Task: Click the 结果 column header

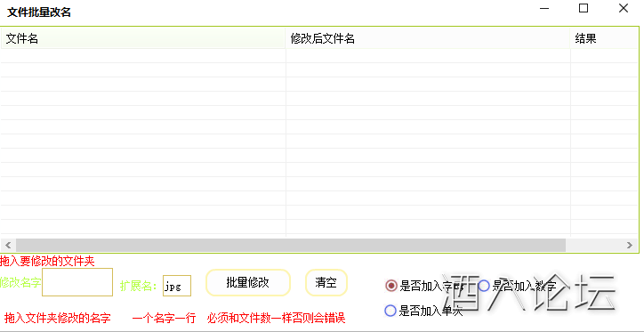Action: 604,38
